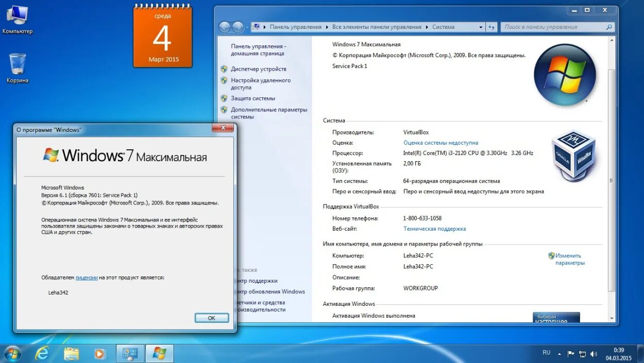The height and width of the screenshot is (363, 644).
Task: Open Windows Explorer folder icon in taskbar
Action: (x=71, y=354)
